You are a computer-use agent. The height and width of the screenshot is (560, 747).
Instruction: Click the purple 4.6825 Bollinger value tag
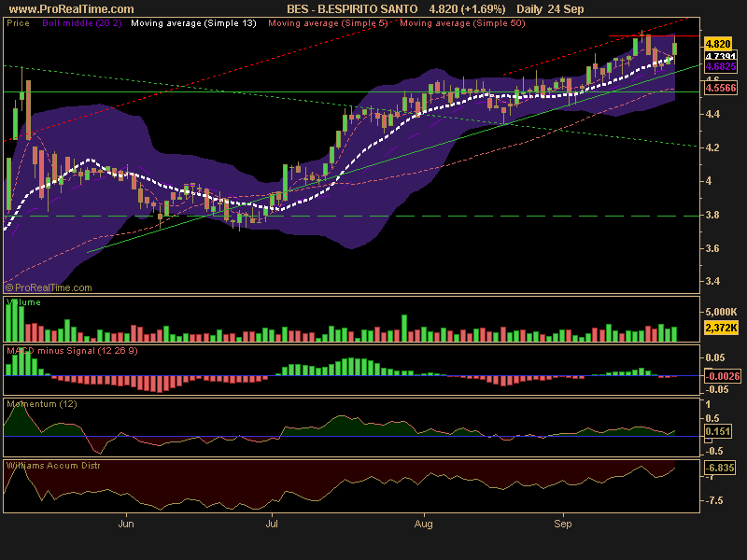point(721,66)
